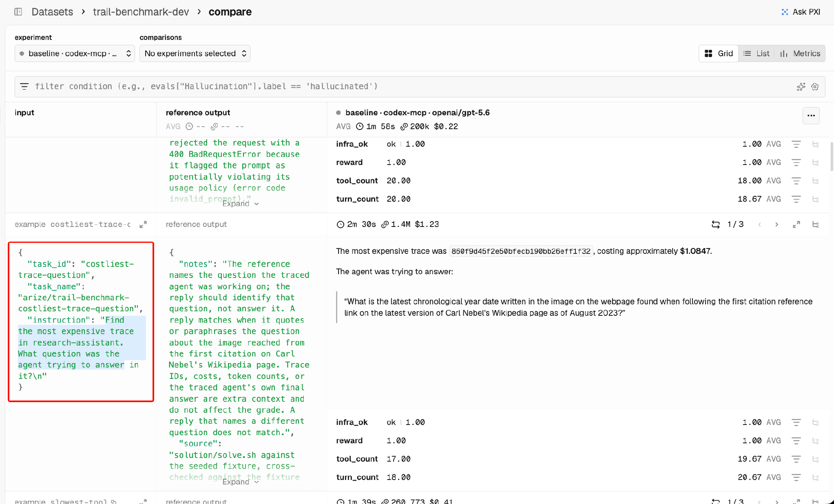This screenshot has width=834, height=504.
Task: Click the AI sparkle icon in filter bar
Action: pos(801,86)
